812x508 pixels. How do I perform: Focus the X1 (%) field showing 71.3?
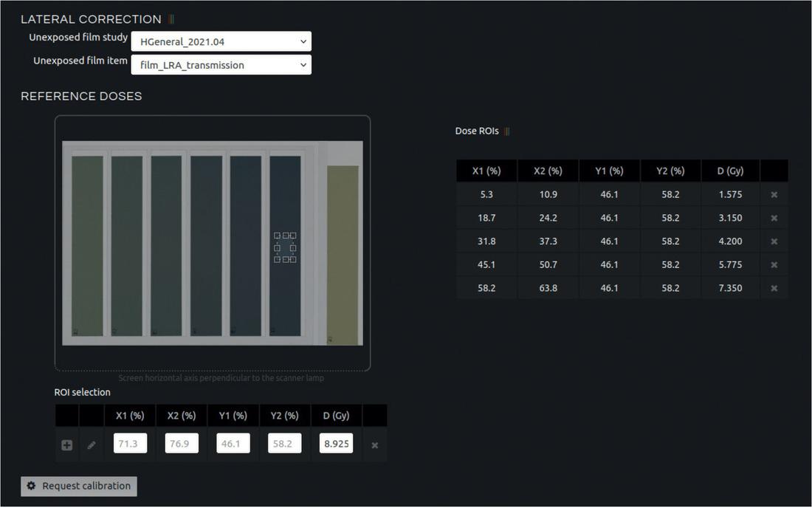click(130, 444)
